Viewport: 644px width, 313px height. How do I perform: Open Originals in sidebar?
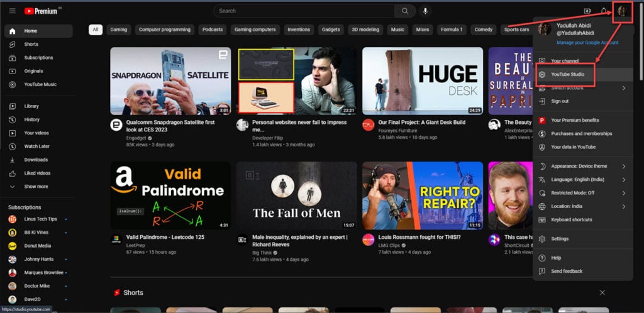[x=38, y=71]
